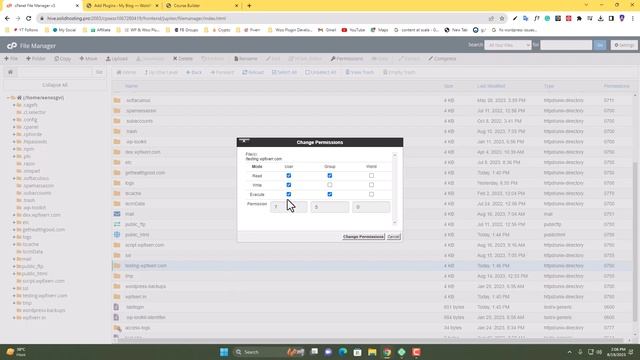Switch to the Course Builder browser tab
Screen dimensions: 640x360
coord(202,6)
